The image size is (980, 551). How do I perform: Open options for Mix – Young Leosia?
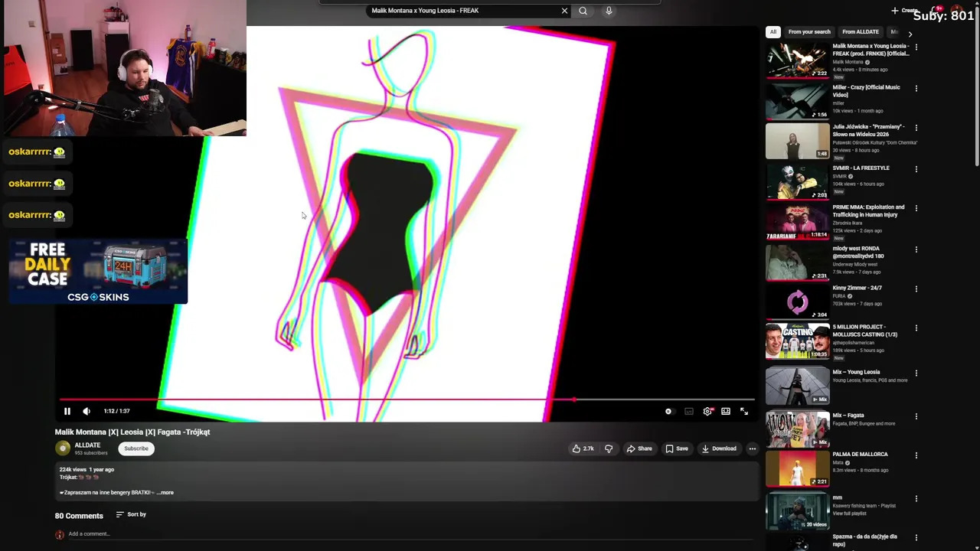pos(916,373)
